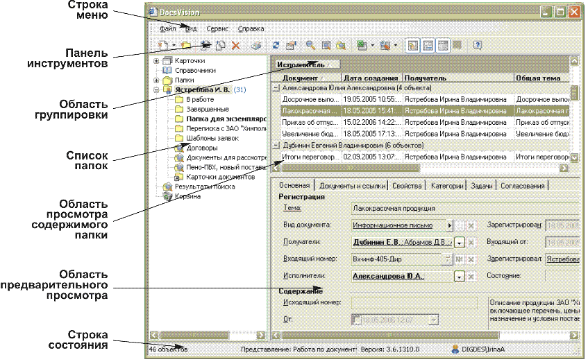Open the Файл menu

click(167, 28)
